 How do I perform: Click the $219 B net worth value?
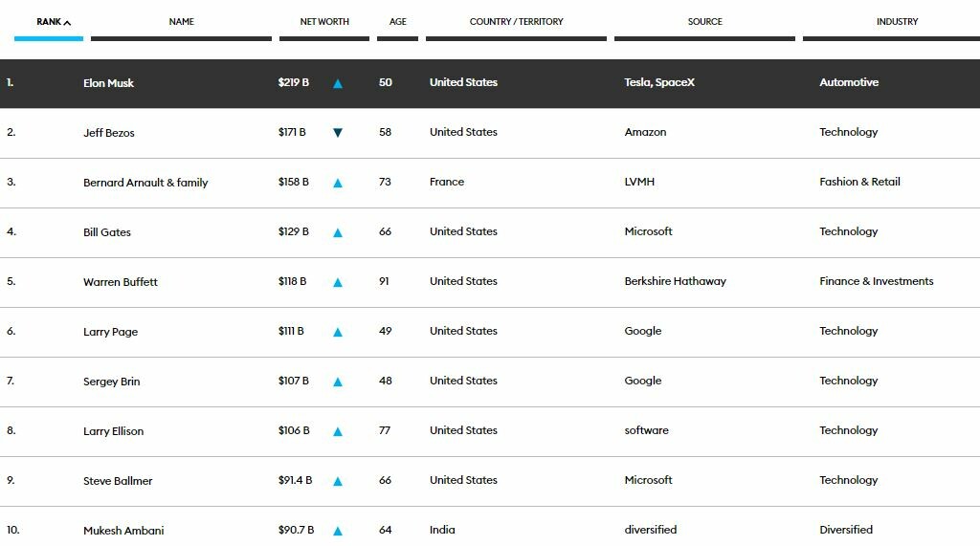[294, 82]
